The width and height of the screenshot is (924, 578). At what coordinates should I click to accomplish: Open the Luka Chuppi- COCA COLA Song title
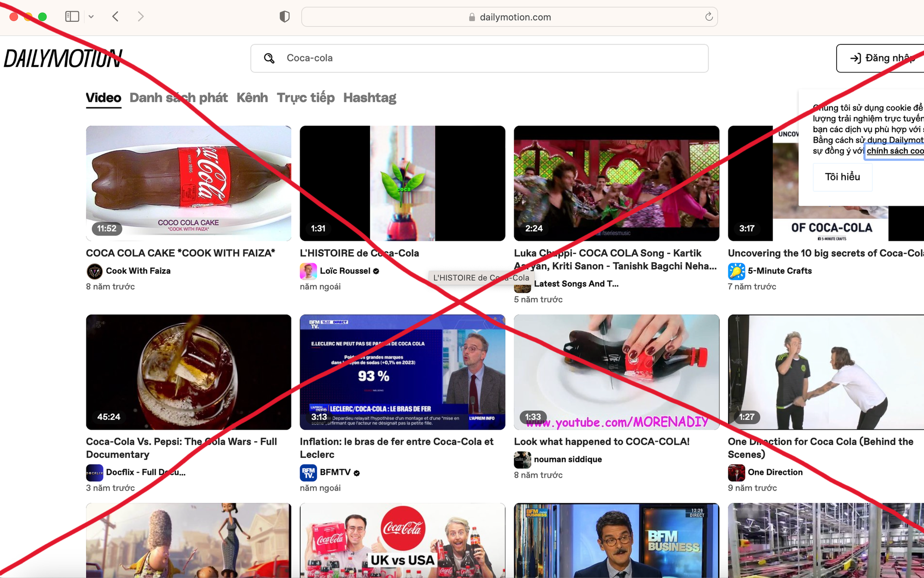(615, 259)
